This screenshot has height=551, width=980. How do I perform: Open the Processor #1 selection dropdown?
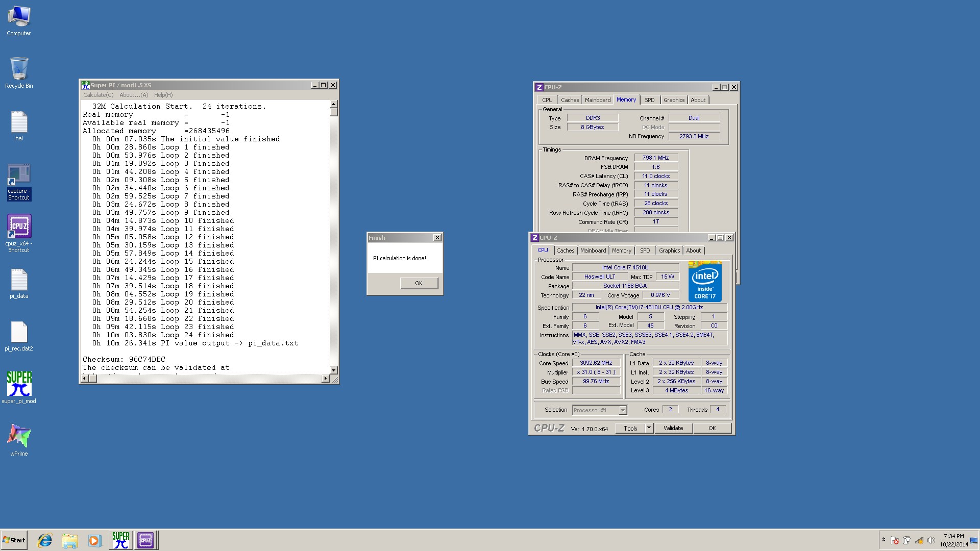(600, 410)
